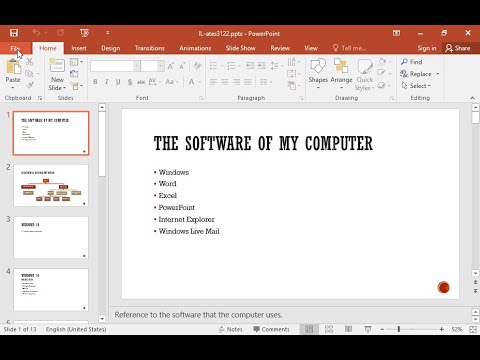Open the Shapes gallery
The image size is (480, 360).
pos(318,74)
